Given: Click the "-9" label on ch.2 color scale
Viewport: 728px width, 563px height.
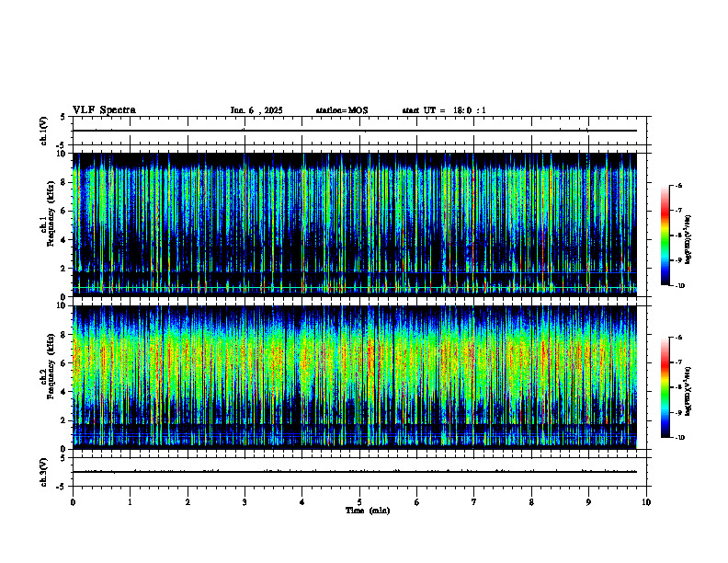Looking at the screenshot, I should coord(678,412).
